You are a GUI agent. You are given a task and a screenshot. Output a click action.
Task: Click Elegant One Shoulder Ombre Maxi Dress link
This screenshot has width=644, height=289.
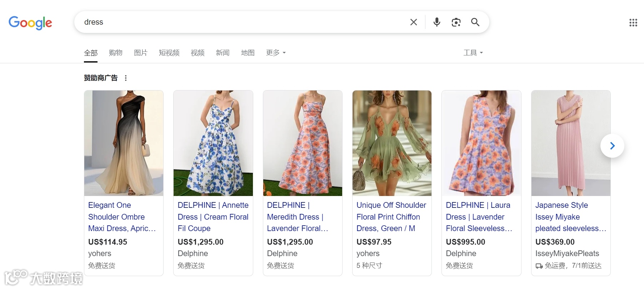(x=122, y=217)
